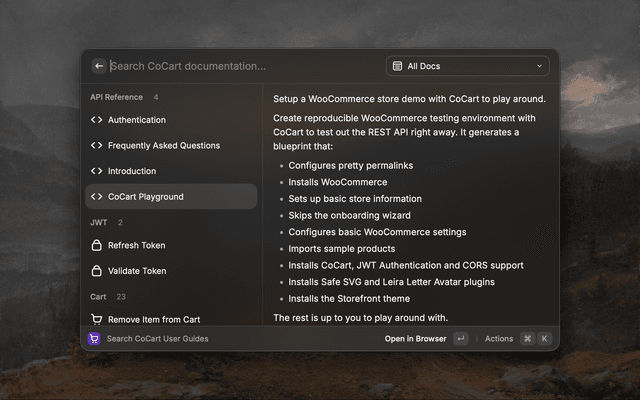
Task: Click the code icon beside Introduction
Action: point(97,171)
